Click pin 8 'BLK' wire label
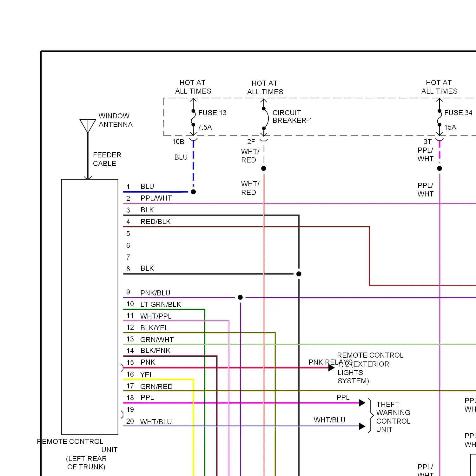 (147, 268)
